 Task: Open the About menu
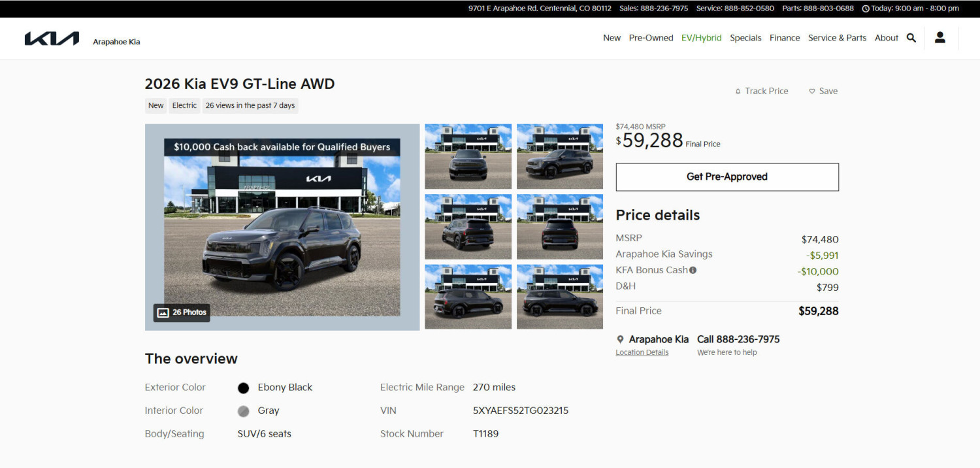[887, 38]
